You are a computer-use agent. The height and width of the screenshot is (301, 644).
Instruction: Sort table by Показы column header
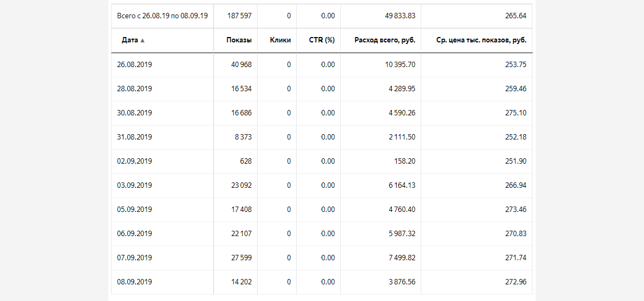(239, 40)
